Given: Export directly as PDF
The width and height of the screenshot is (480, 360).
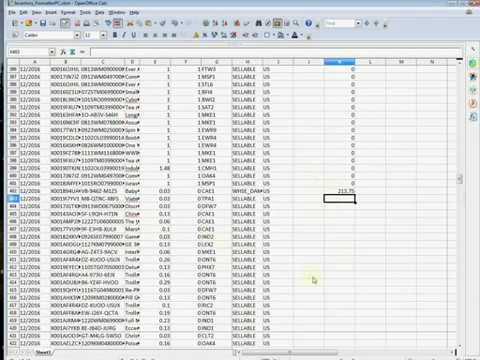Looking at the screenshot, I should [77, 23].
